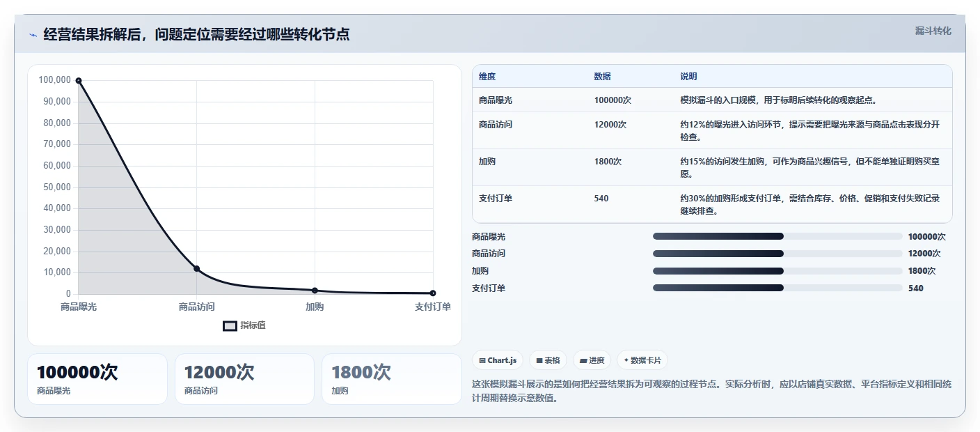Image resolution: width=980 pixels, height=432 pixels.
Task: Click the description starting 约15%的访问
Action: [810, 168]
